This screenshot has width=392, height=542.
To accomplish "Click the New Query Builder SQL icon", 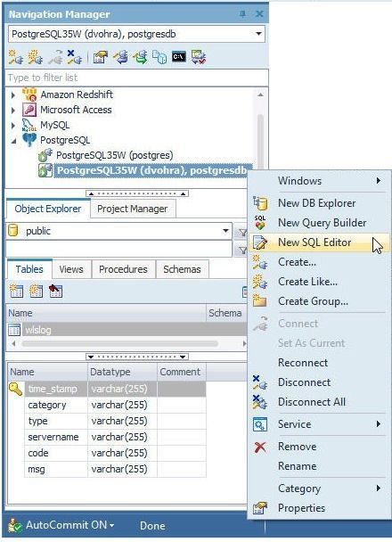I will coord(260,223).
